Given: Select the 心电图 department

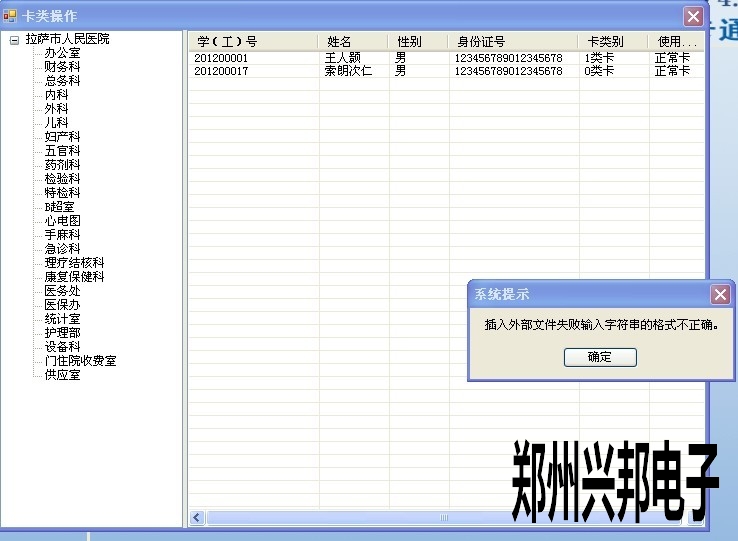Looking at the screenshot, I should 63,221.
